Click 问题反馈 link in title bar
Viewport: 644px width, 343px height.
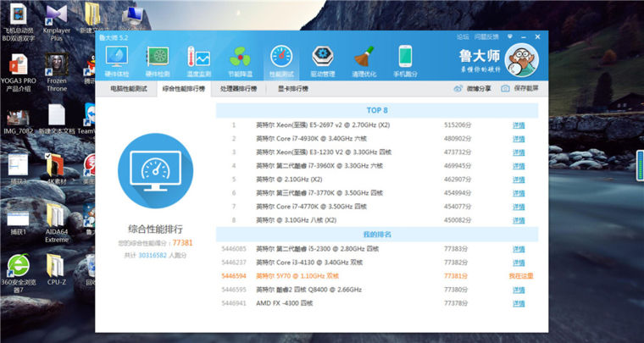click(487, 36)
